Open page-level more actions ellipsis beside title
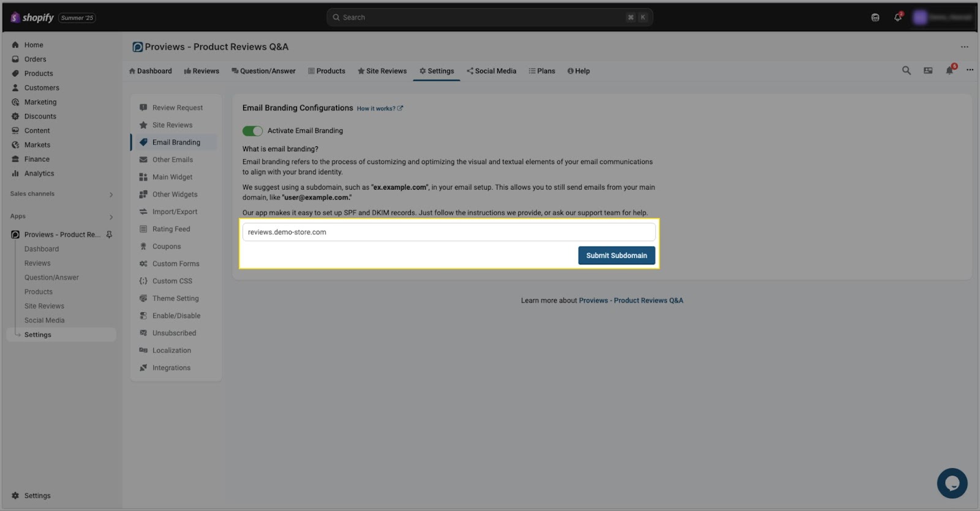 click(x=965, y=47)
